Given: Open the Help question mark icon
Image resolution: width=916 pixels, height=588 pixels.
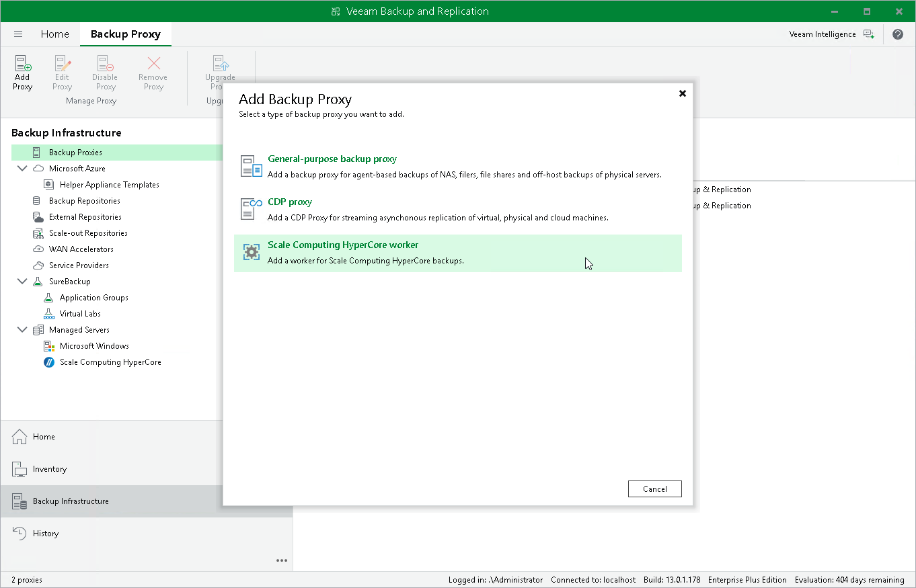Looking at the screenshot, I should click(898, 34).
